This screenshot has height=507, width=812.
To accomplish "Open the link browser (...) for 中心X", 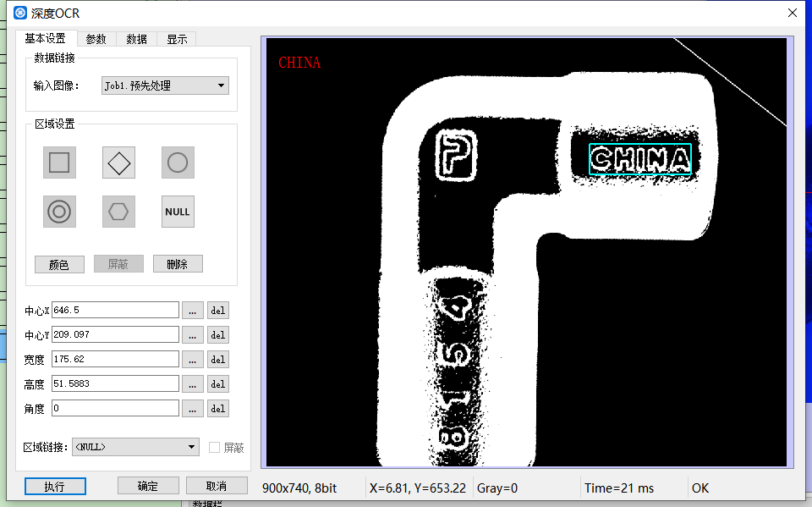I will click(193, 311).
